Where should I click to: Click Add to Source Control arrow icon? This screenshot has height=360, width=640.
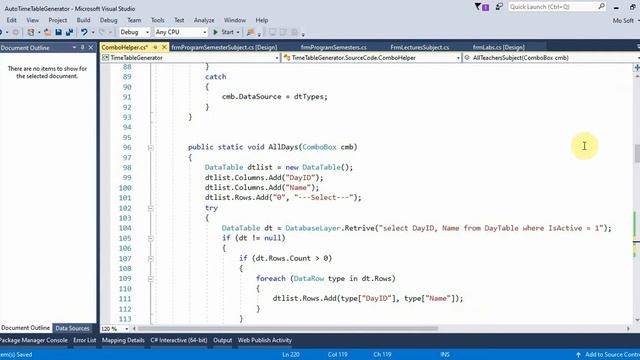click(578, 354)
